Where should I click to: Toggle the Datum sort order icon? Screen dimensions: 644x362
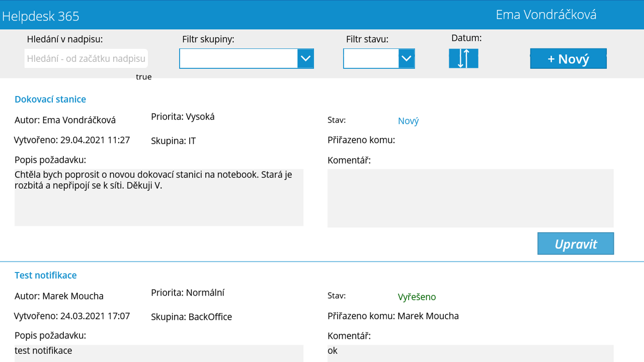[x=463, y=58]
